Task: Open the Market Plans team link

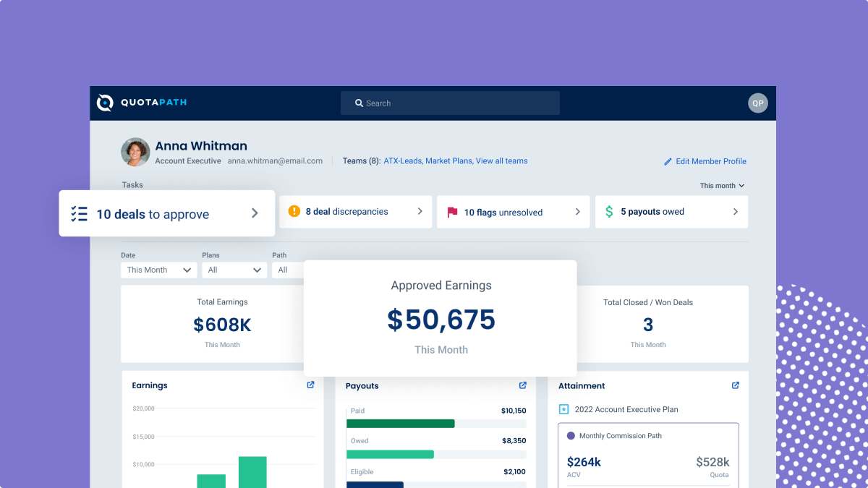Action: tap(448, 160)
